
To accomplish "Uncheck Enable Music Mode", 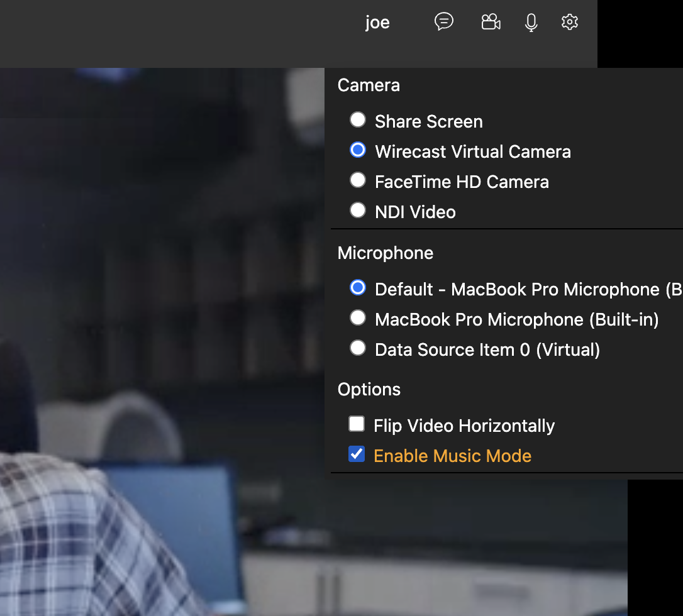I will (357, 454).
